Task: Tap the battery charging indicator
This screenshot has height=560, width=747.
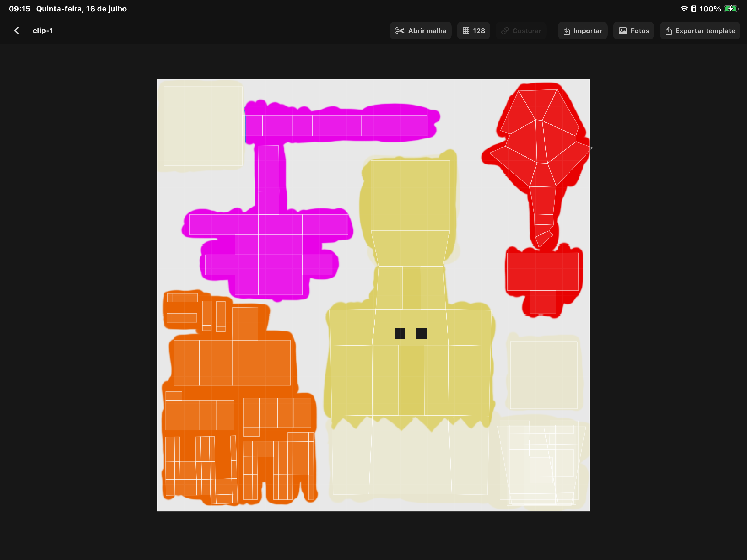Action: tap(731, 9)
